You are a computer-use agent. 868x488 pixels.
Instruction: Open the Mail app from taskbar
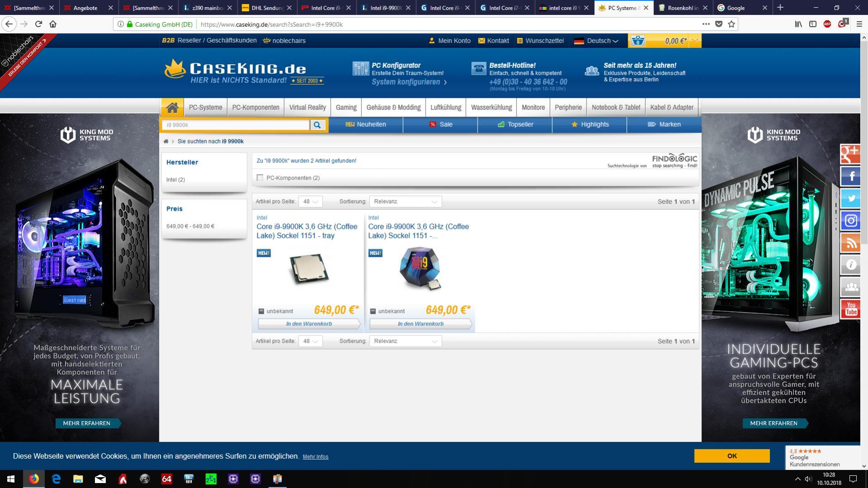click(x=100, y=479)
